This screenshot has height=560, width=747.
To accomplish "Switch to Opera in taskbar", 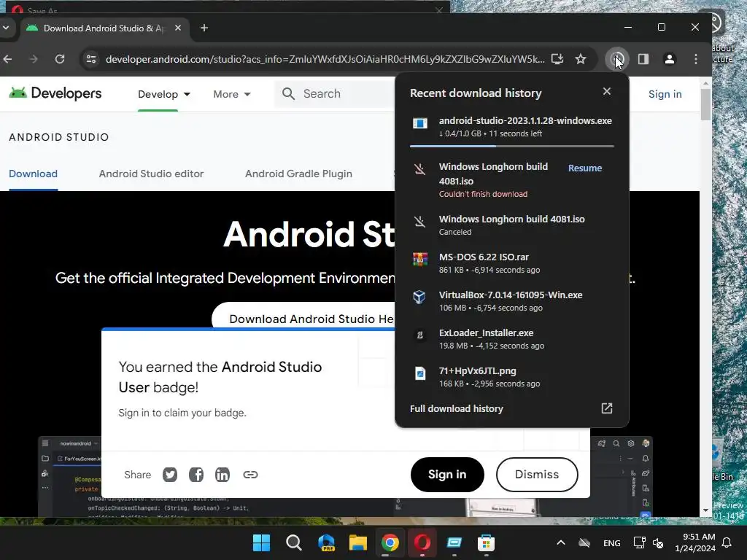I will click(422, 542).
